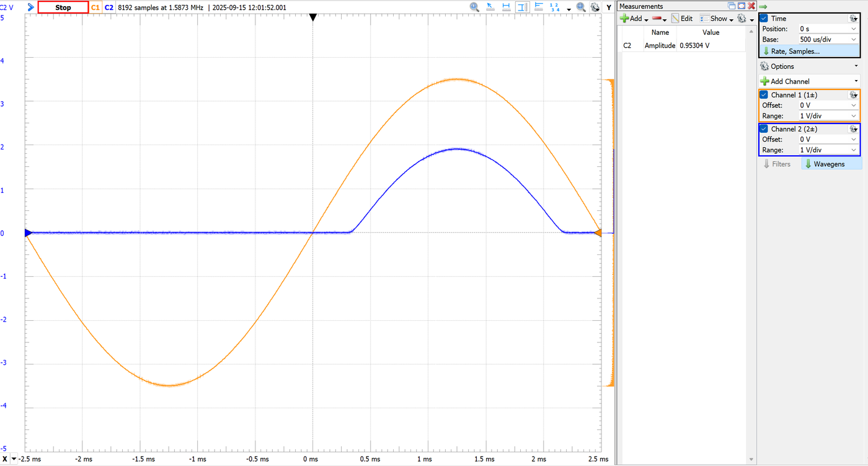Maximize the Measurements panel
The image size is (868, 466).
[742, 6]
